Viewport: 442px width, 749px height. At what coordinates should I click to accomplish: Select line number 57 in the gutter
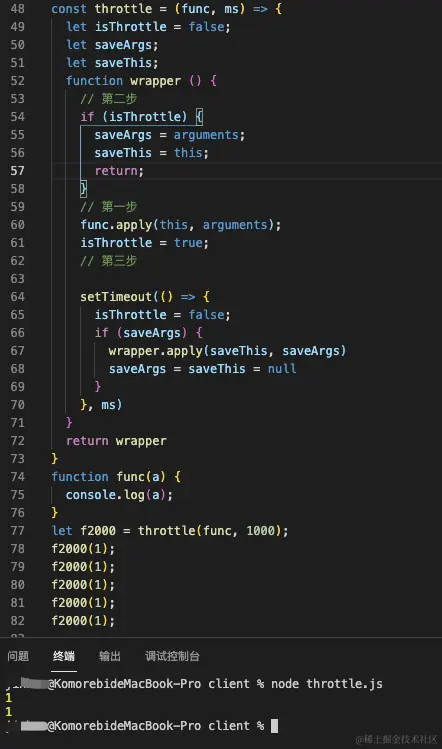[x=17, y=171]
